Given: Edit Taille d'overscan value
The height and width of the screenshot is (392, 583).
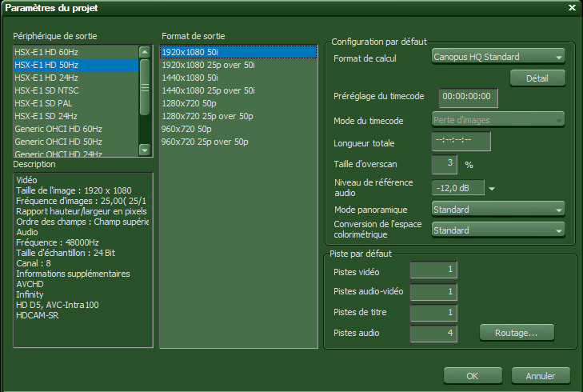Looking at the screenshot, I should pos(445,164).
